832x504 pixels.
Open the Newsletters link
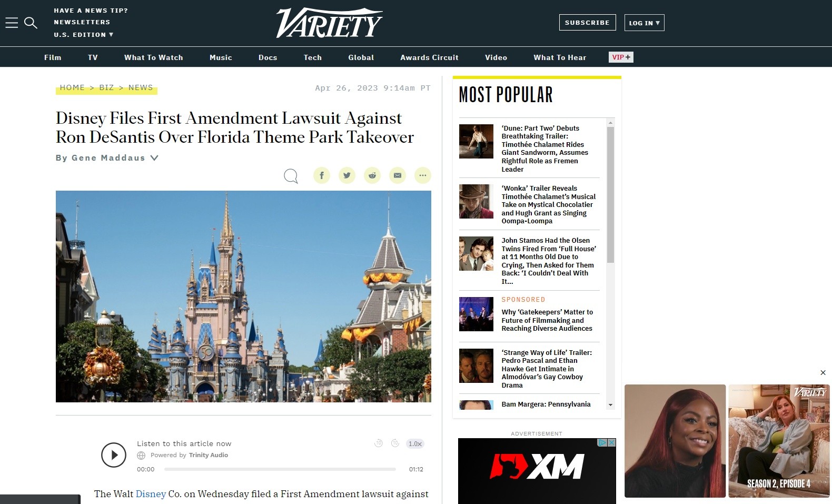(82, 22)
